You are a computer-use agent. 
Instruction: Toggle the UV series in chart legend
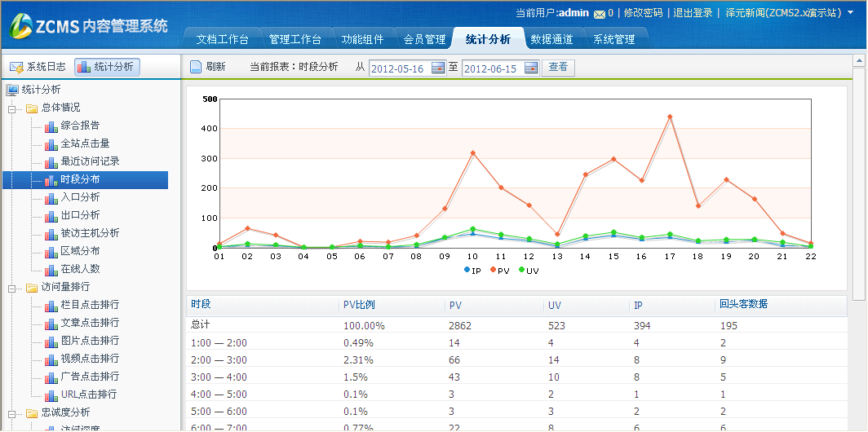[x=528, y=270]
